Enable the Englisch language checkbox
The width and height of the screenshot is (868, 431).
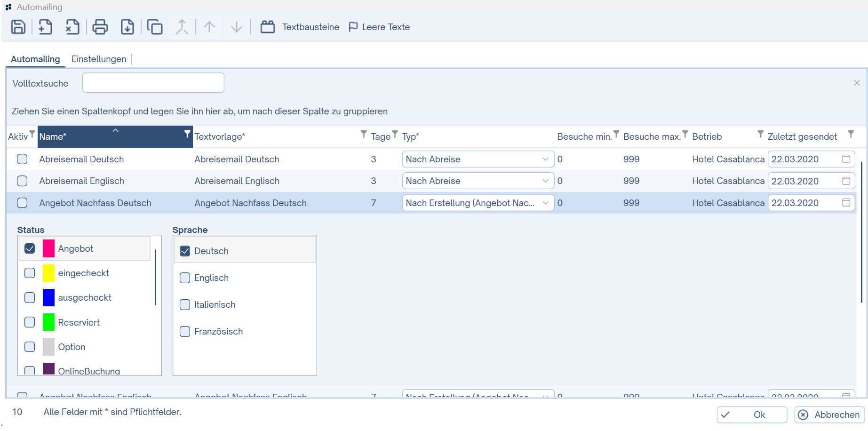(185, 278)
